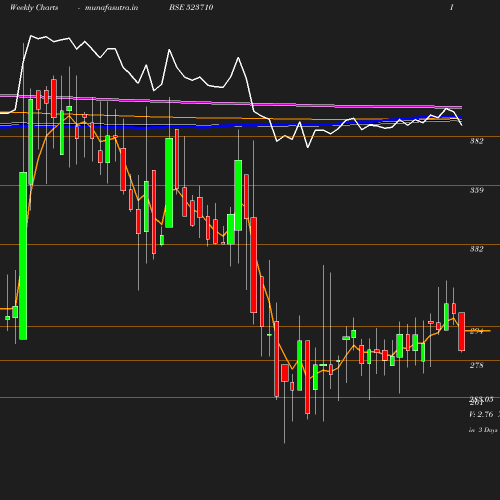Select the 382 price level label
This screenshot has height=500, width=500.
tap(476, 141)
